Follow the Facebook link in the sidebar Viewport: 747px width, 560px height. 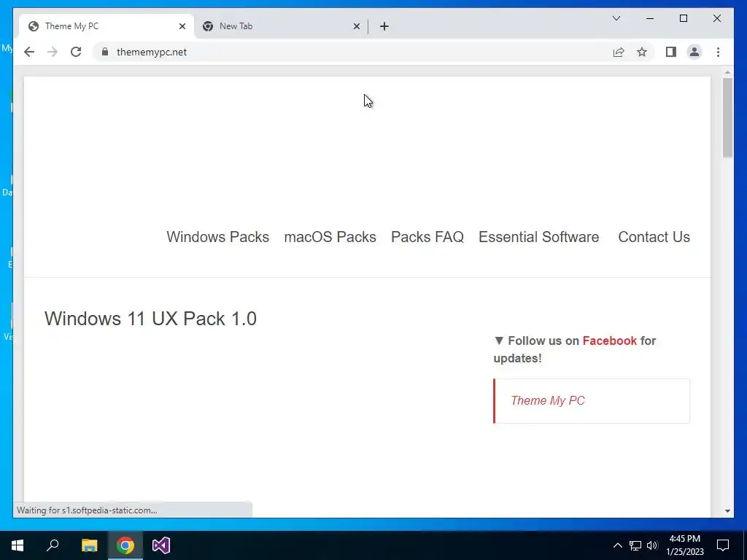(609, 341)
